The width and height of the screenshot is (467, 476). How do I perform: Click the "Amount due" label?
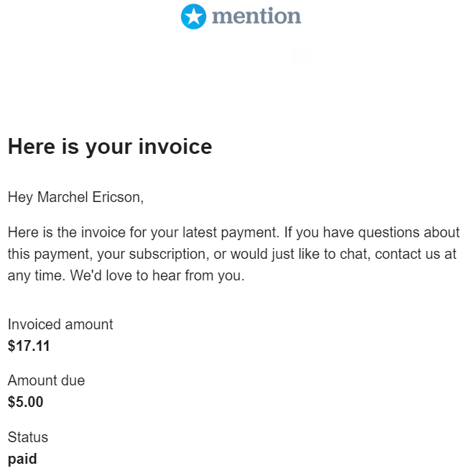(46, 380)
